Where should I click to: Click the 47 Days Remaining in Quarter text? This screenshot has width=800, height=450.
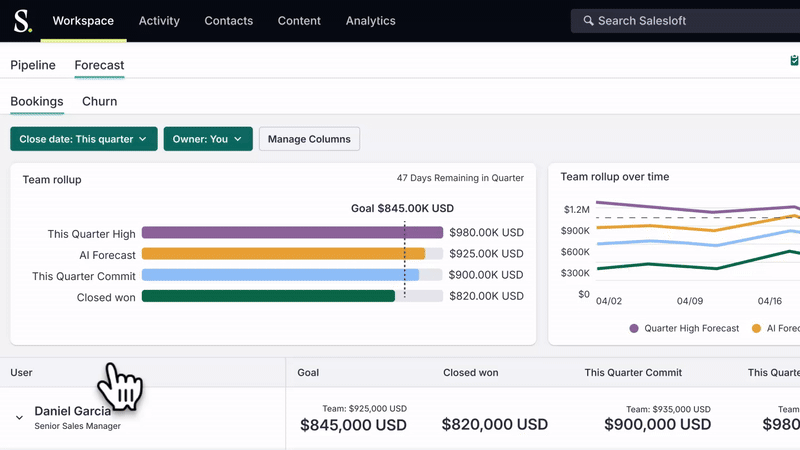click(460, 178)
